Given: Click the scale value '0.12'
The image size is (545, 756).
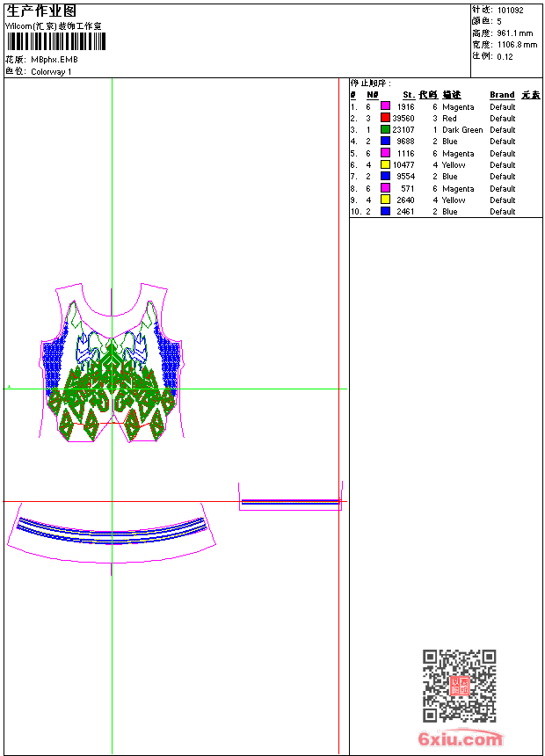Looking at the screenshot, I should coord(505,57).
